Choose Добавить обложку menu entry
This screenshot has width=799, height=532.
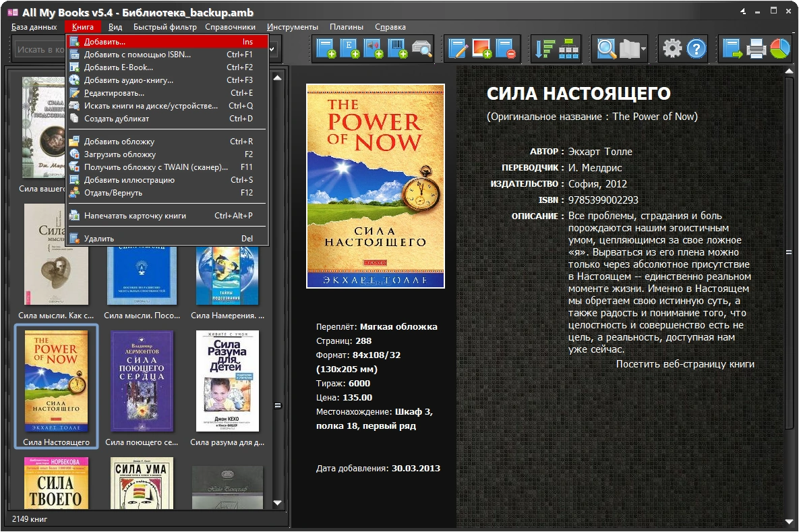[x=167, y=141]
